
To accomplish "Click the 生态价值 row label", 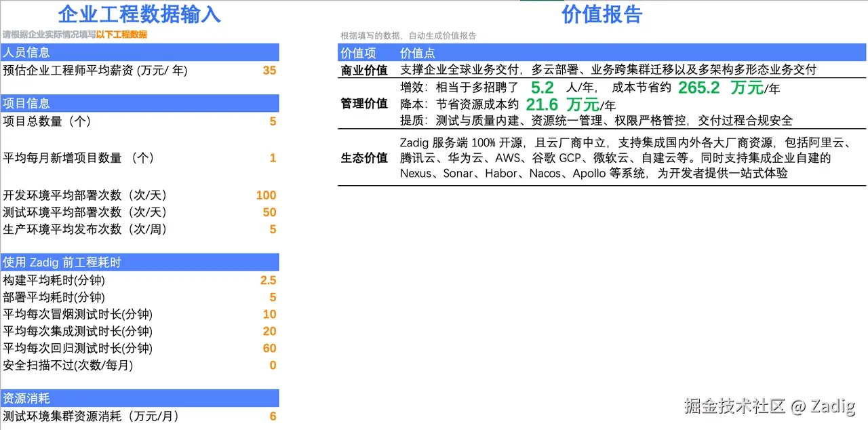I will (x=364, y=158).
